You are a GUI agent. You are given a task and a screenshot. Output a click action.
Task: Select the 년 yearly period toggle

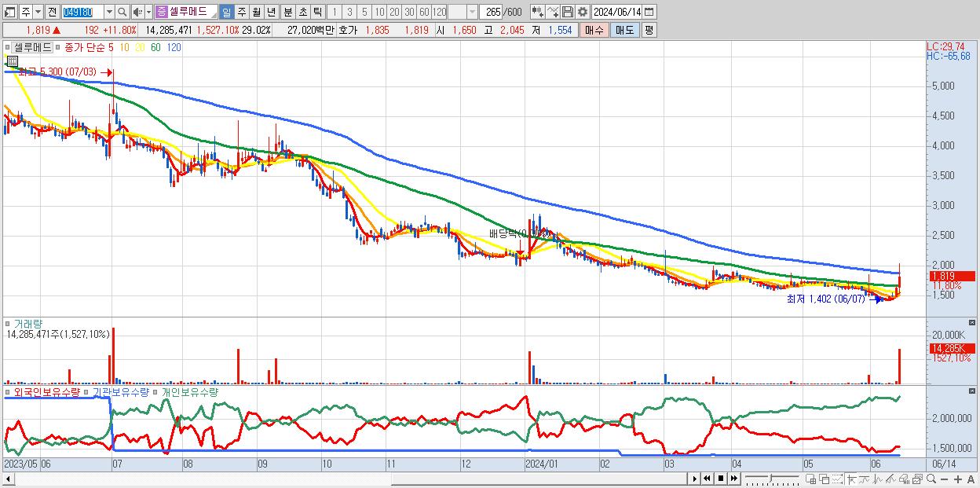pos(271,13)
